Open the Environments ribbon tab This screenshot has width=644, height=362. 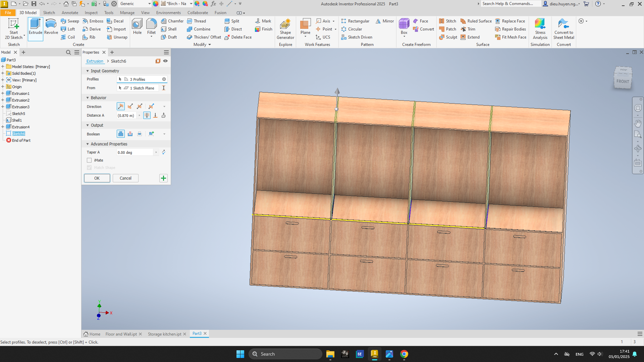168,12
